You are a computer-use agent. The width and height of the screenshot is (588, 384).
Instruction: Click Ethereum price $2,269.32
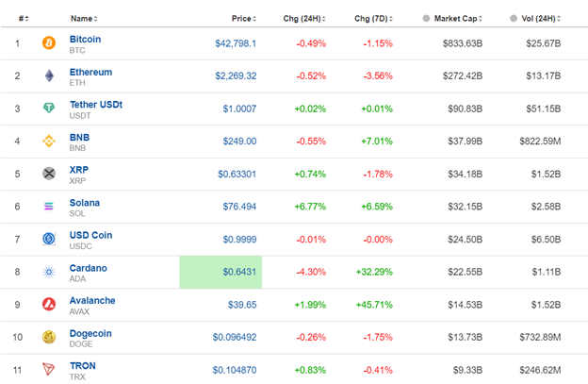(236, 75)
